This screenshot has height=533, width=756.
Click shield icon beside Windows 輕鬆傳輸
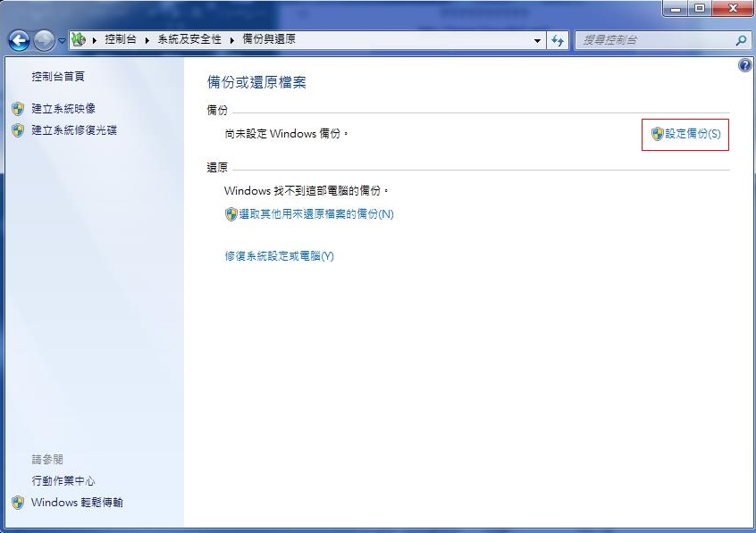point(18,503)
